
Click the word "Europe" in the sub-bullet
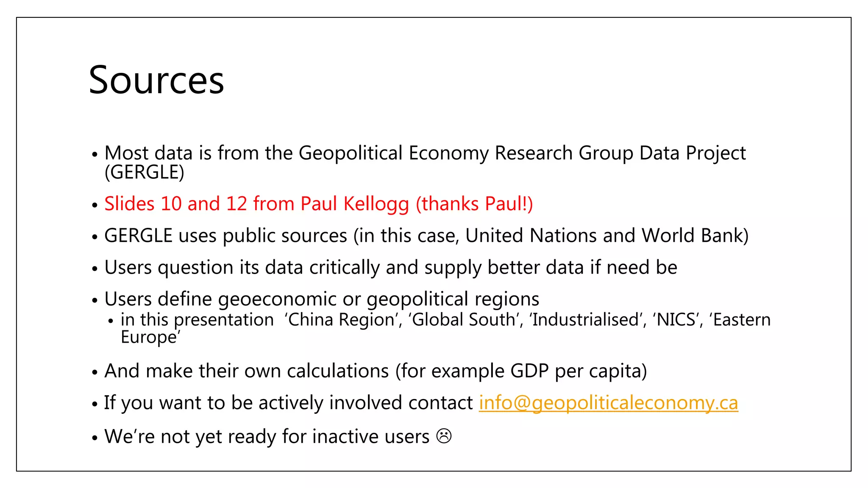[x=149, y=337]
